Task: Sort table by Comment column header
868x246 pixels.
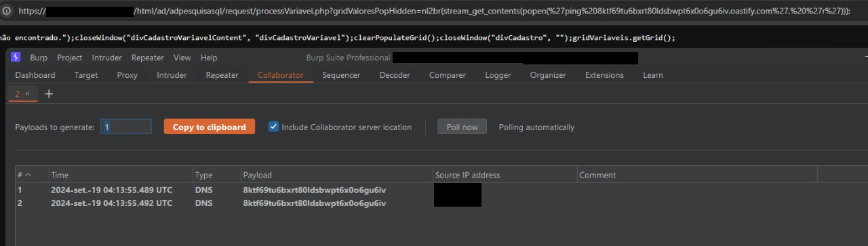Action: pyautogui.click(x=697, y=175)
